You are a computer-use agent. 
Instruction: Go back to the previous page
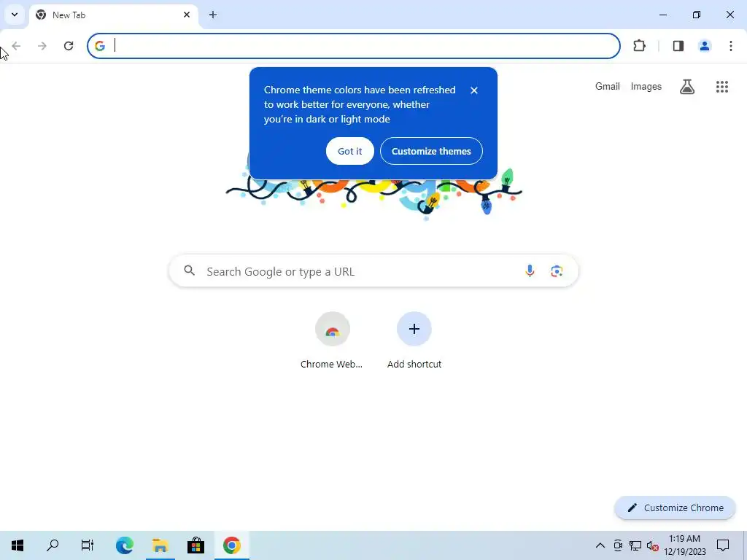coord(16,46)
